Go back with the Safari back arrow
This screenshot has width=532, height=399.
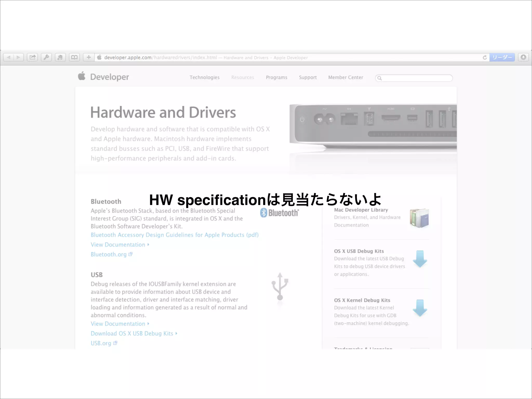9,57
